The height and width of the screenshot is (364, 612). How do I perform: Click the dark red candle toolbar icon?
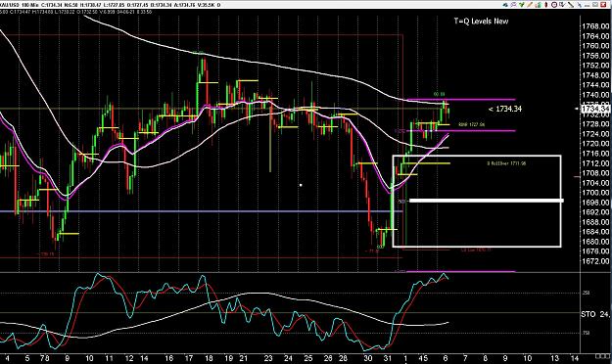(x=546, y=5)
